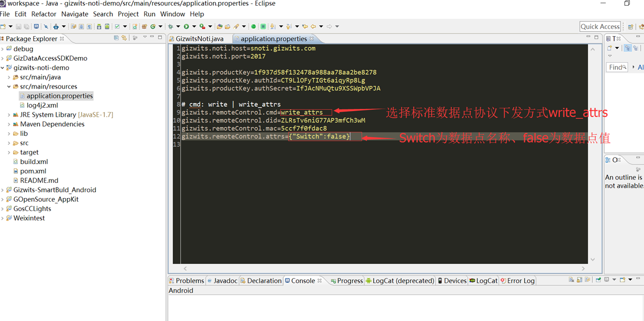Toggle Link with Editor in Package Explorer
Image resolution: width=644 pixels, height=321 pixels.
point(124,38)
